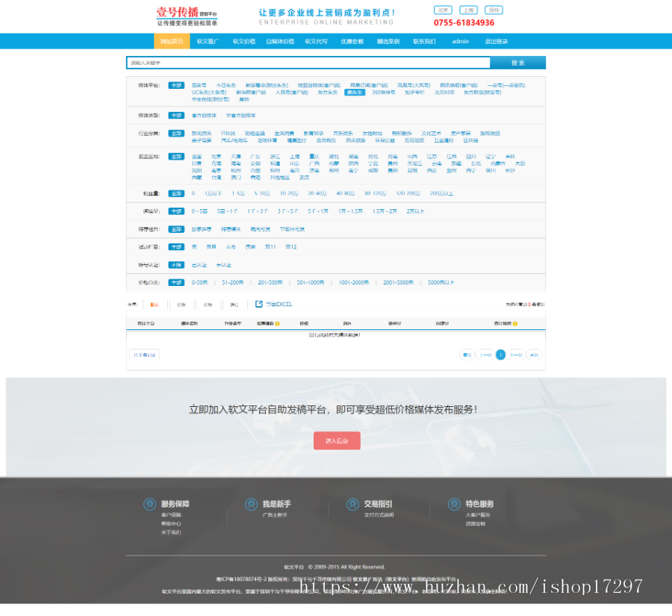This screenshot has width=672, height=616.
Task: Open the 软文价格 navigation item
Action: coord(244,41)
